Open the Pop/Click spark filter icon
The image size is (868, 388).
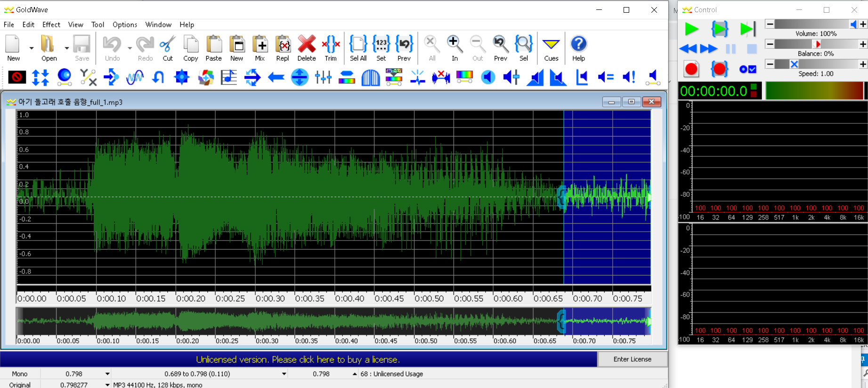417,77
